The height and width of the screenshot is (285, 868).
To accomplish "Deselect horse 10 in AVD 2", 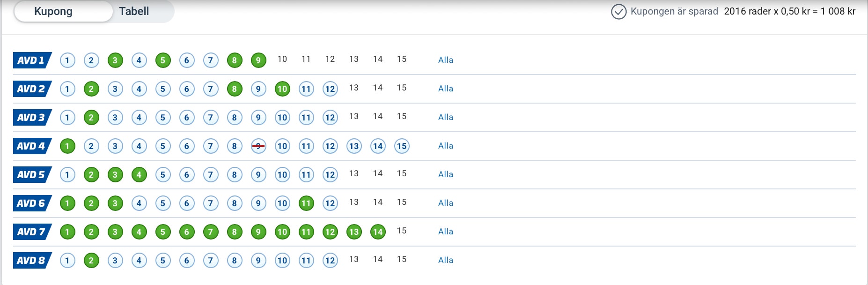I will point(282,89).
